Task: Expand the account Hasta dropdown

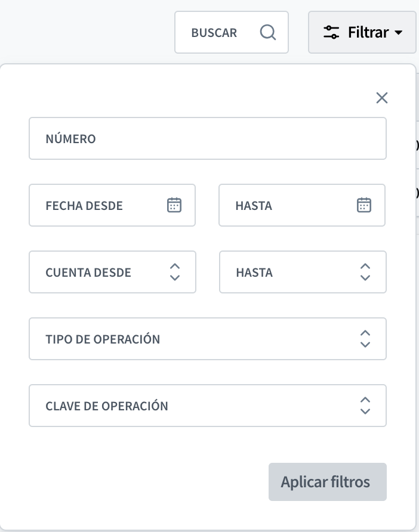Action: coord(303,272)
